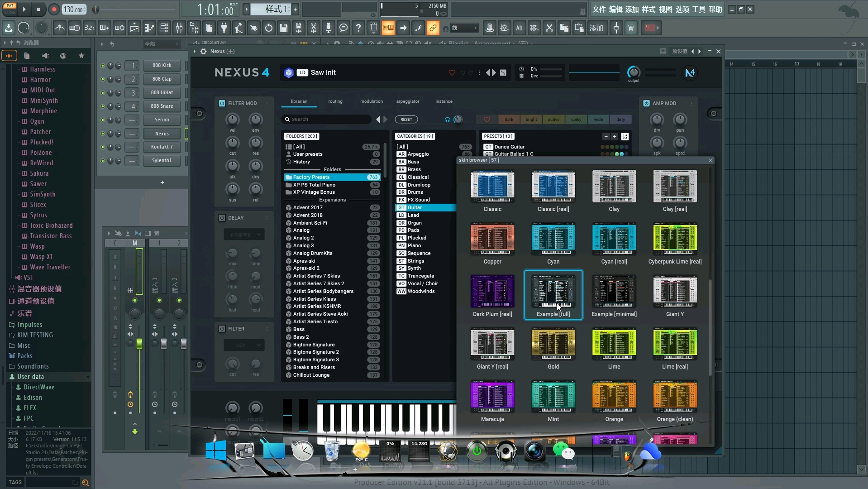
Task: Open the China flag language dropdown
Action: tap(652, 28)
